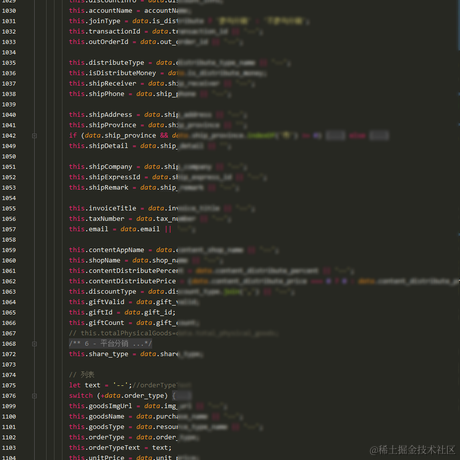Click line number 1050 in the gutter

pos(9,156)
